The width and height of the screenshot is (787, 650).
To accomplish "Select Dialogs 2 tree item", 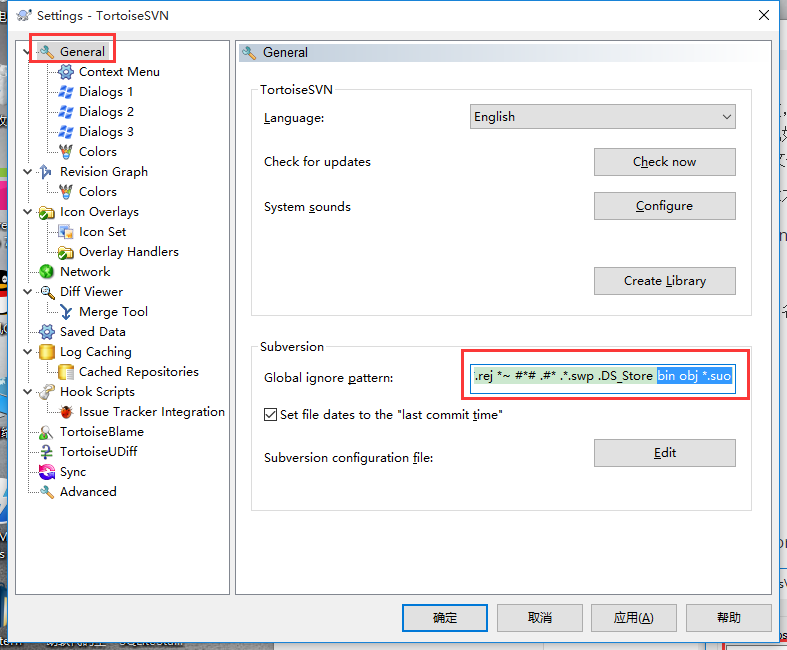I will coord(106,111).
